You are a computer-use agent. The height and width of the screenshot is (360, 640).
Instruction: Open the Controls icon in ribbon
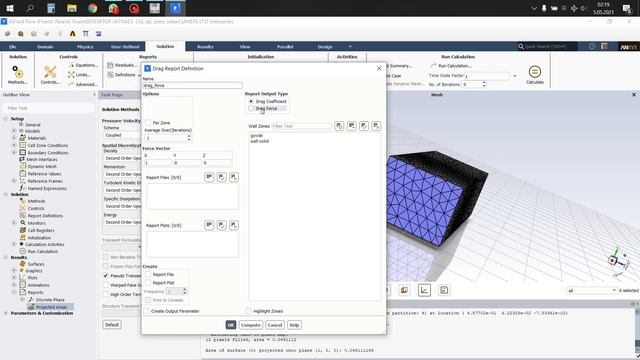[50, 72]
